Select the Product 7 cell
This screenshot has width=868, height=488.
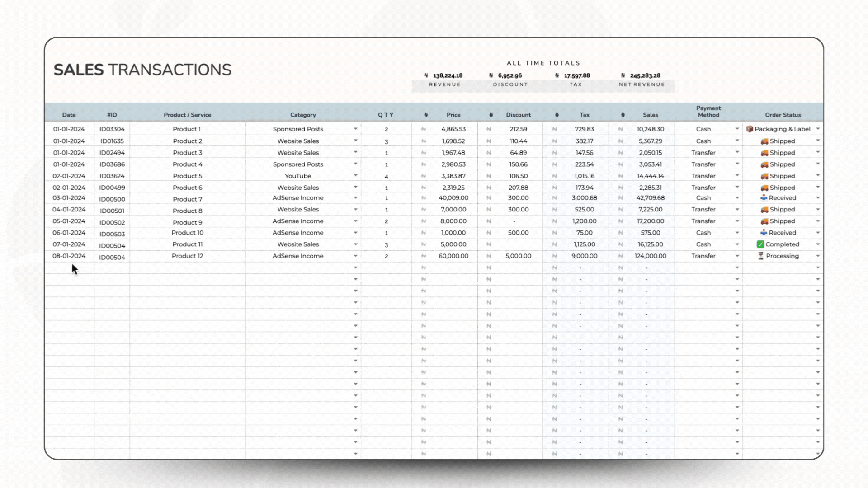[x=188, y=199]
